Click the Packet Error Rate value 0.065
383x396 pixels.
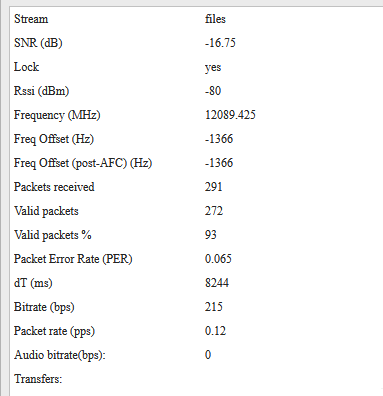tap(218, 259)
